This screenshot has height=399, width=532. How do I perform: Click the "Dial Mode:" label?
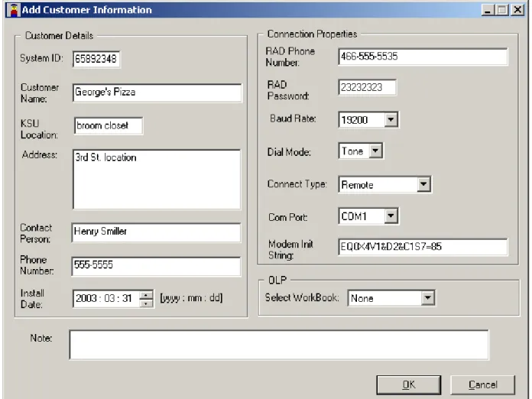[289, 152]
